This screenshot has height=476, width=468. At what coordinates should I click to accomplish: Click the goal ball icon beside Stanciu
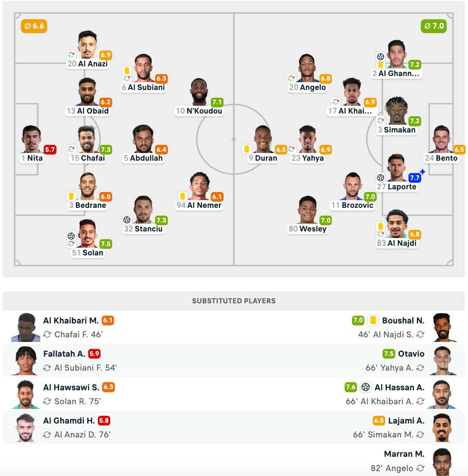tap(127, 219)
